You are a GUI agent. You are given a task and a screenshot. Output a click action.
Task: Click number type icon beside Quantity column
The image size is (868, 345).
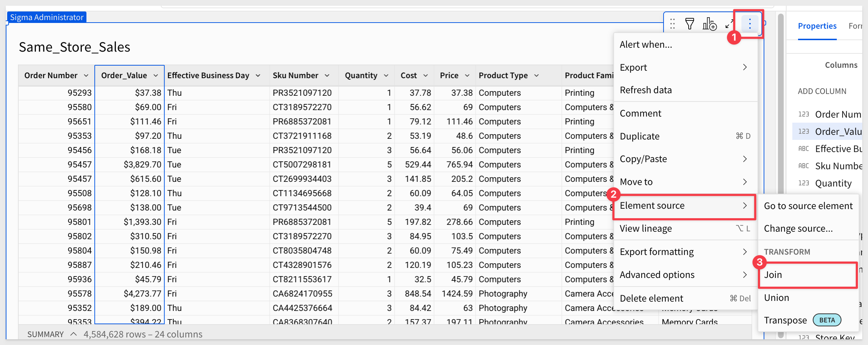pos(803,183)
